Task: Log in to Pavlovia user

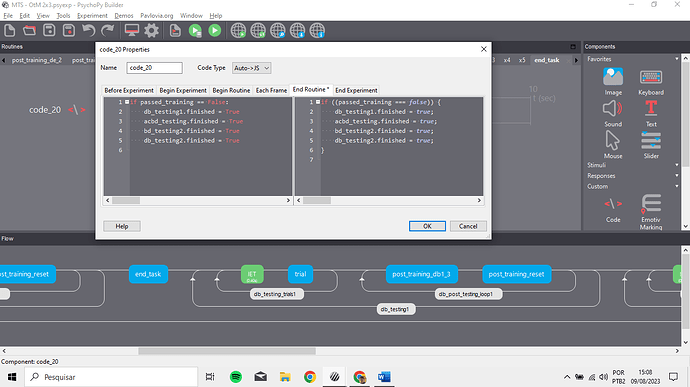Action: click(297, 30)
